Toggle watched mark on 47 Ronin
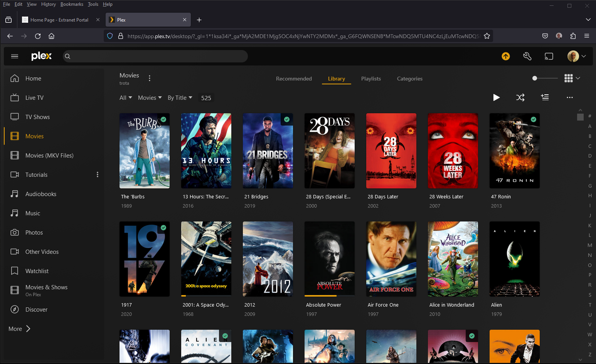The image size is (596, 364). pos(534,119)
